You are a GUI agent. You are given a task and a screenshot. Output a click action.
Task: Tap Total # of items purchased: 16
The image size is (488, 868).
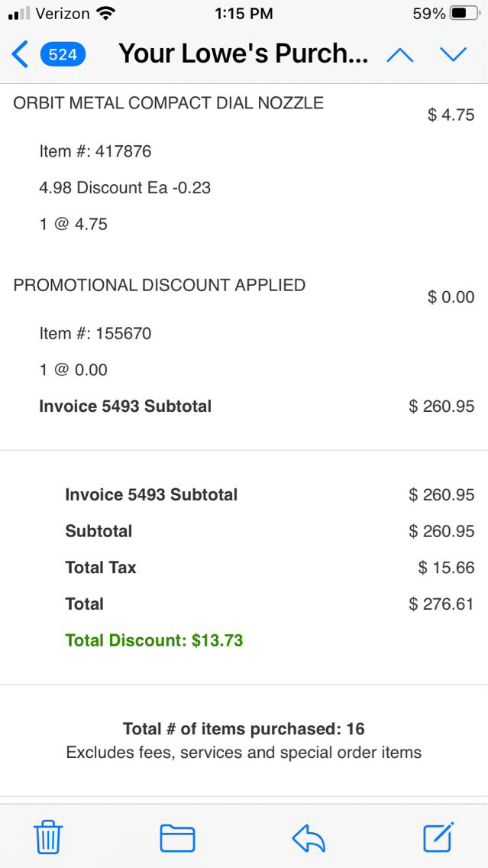coord(244,729)
